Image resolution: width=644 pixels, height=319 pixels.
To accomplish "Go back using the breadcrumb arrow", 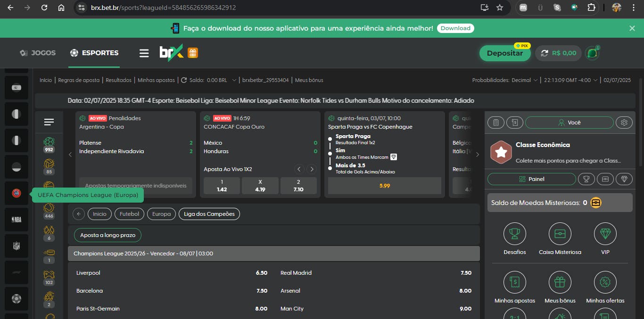I will pos(79,214).
